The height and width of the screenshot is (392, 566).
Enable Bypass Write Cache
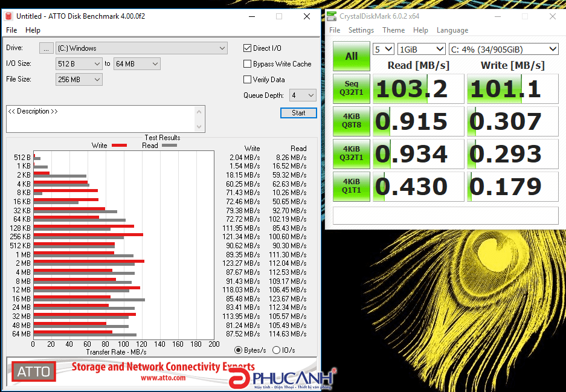point(247,64)
